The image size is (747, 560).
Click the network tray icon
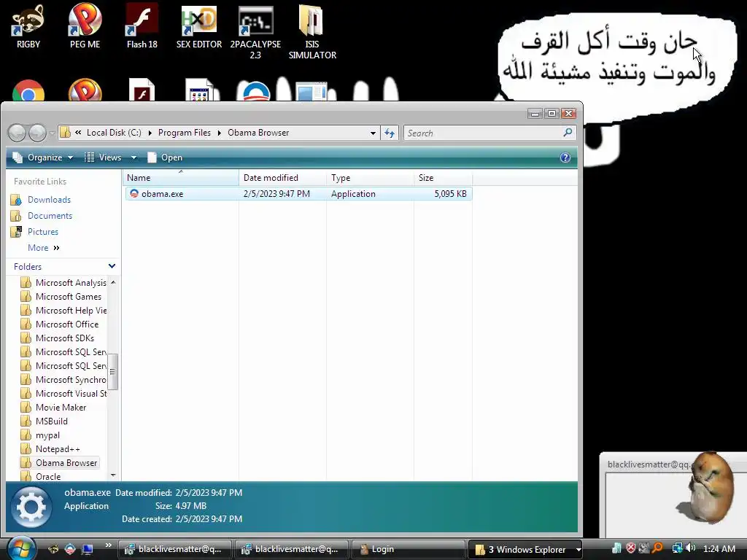(x=677, y=548)
